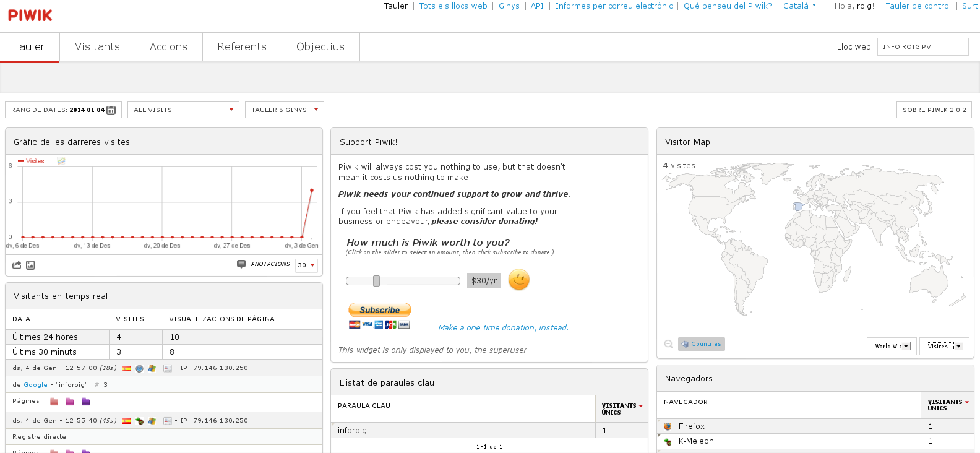Click the Sobre Piwik 2.0.2 button
This screenshot has height=453, width=980.
[934, 110]
